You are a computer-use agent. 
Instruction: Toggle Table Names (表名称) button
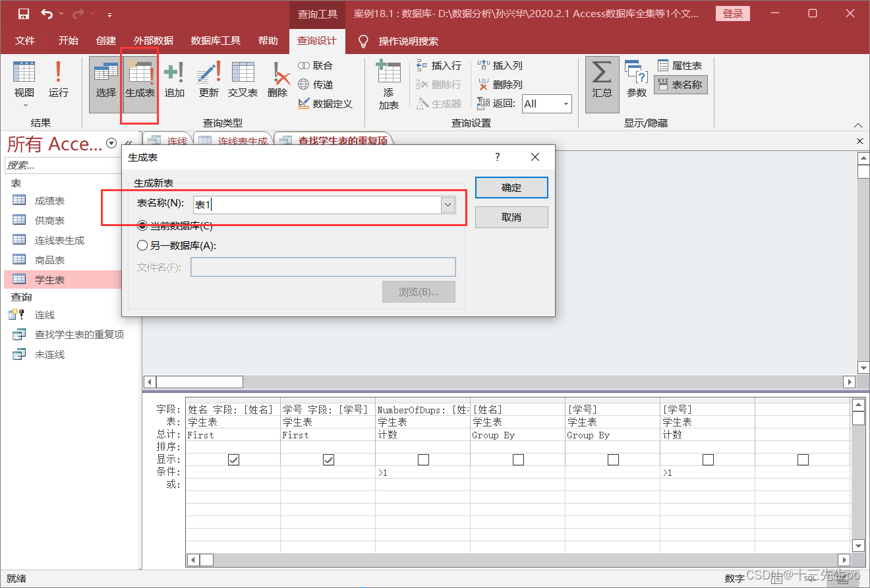(680, 84)
